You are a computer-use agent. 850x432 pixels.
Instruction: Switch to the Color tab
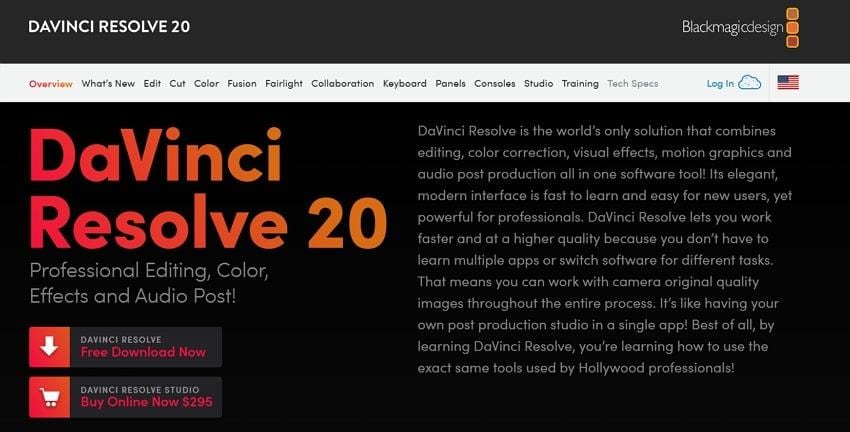tap(207, 83)
